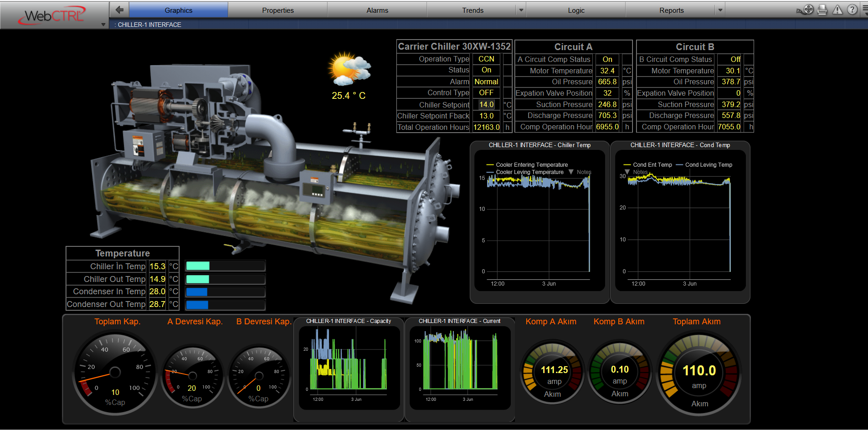This screenshot has width=868, height=430.
Task: Click the sun and cloud weather icon
Action: [x=349, y=69]
